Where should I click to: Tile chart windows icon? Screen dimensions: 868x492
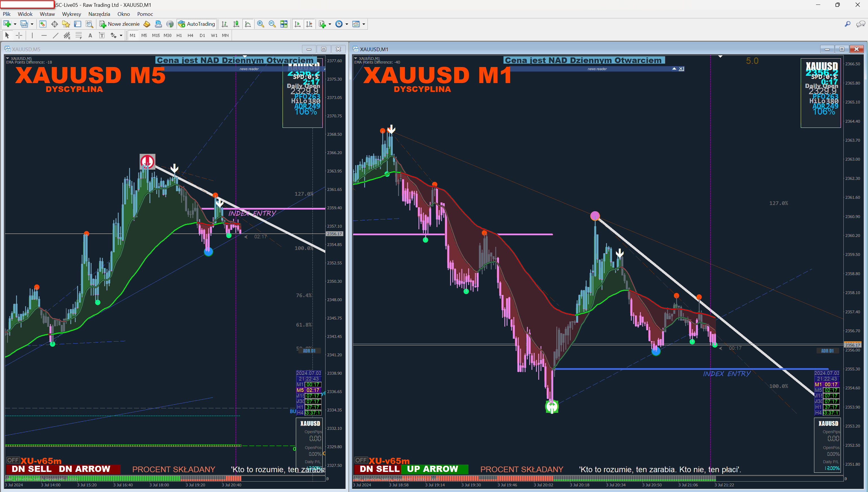click(x=284, y=24)
